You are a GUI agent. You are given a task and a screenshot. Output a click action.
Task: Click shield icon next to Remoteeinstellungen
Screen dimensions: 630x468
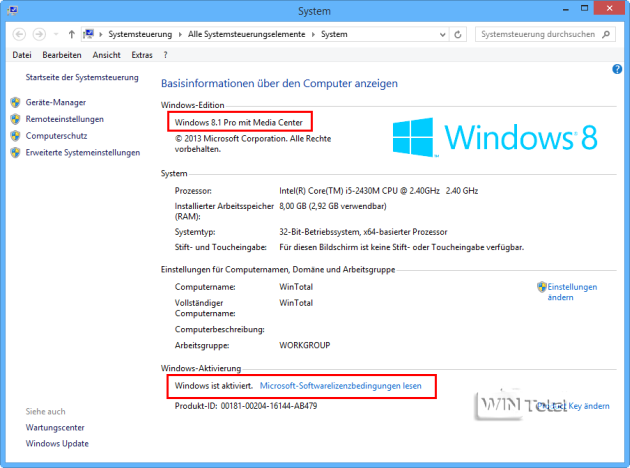point(15,119)
